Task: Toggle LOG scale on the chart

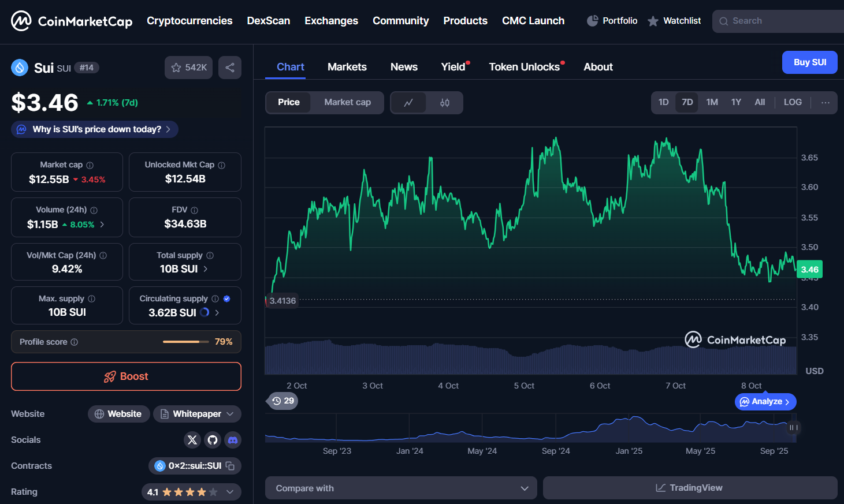Action: [792, 102]
